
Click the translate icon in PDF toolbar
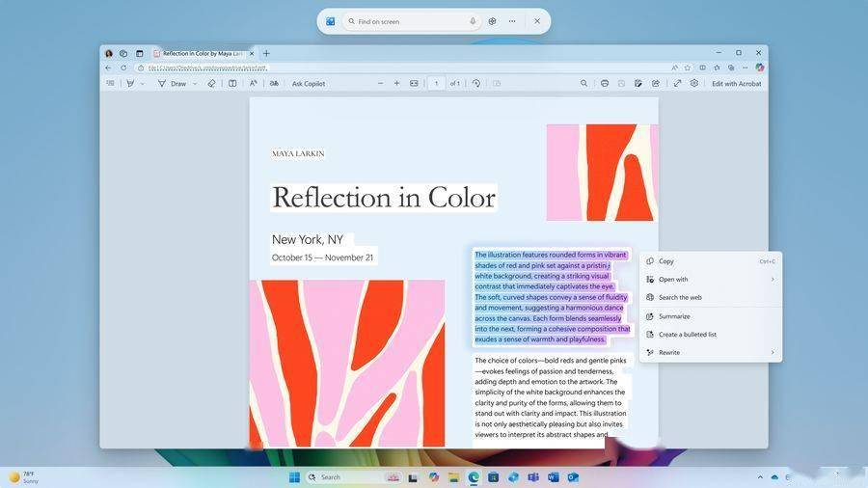coord(274,84)
